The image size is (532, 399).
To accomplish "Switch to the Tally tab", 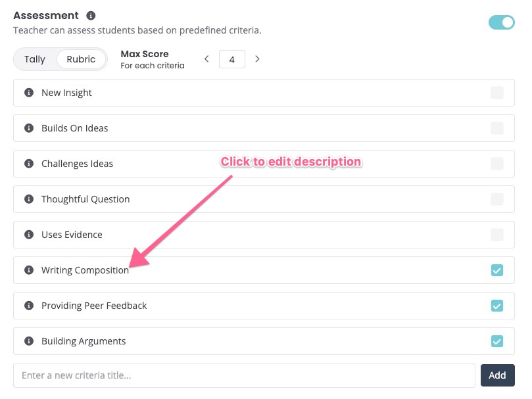I will (35, 59).
